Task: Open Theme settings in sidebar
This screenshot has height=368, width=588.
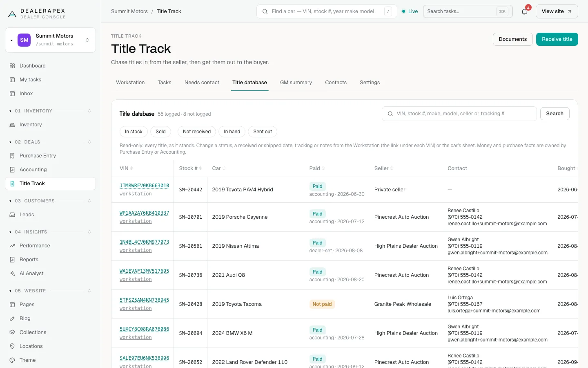Action: point(50,360)
